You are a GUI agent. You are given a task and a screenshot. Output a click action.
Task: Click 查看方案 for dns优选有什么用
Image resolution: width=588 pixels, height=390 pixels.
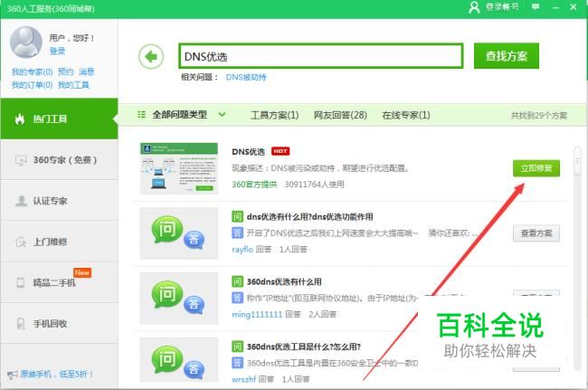(536, 233)
